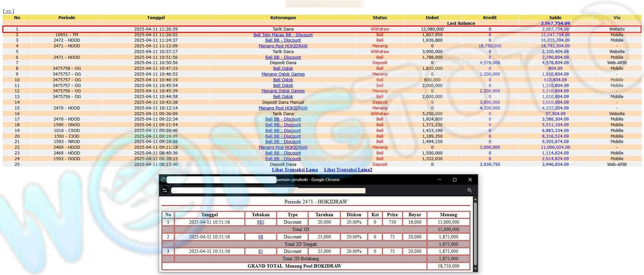Click the globe favicon in popup title bar

163,180
